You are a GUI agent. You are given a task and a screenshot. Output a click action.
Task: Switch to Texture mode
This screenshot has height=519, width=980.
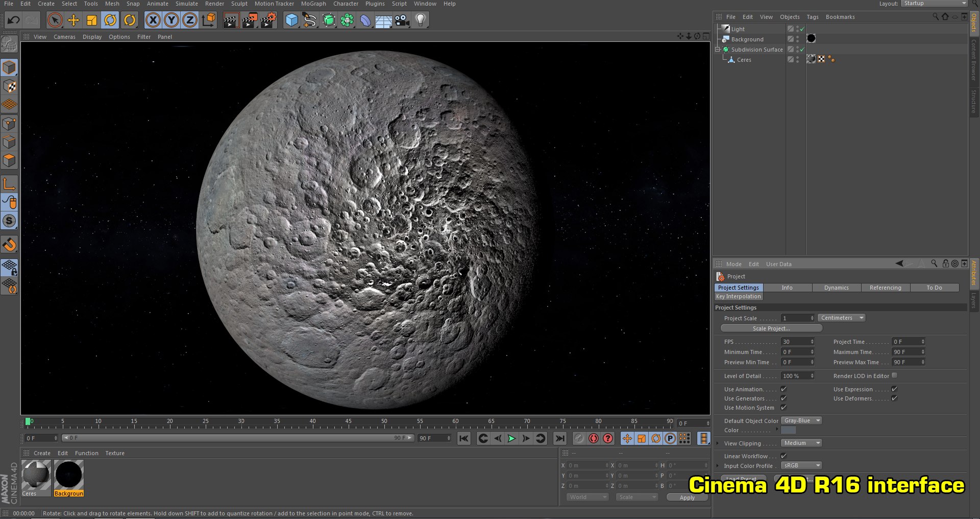[9, 86]
